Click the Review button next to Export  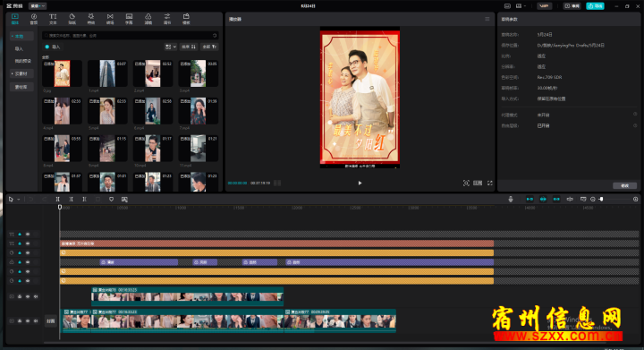[x=572, y=6]
